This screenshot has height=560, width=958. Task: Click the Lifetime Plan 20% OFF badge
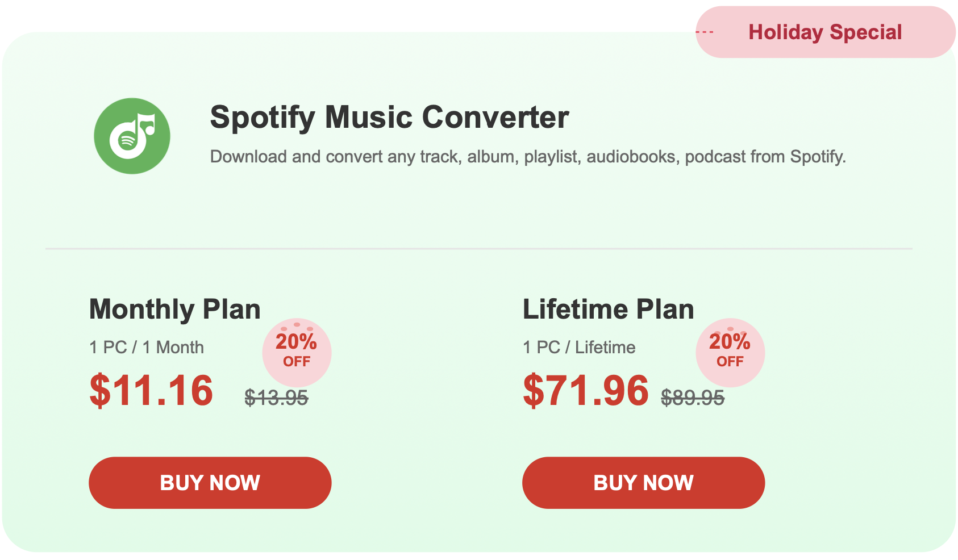point(730,352)
